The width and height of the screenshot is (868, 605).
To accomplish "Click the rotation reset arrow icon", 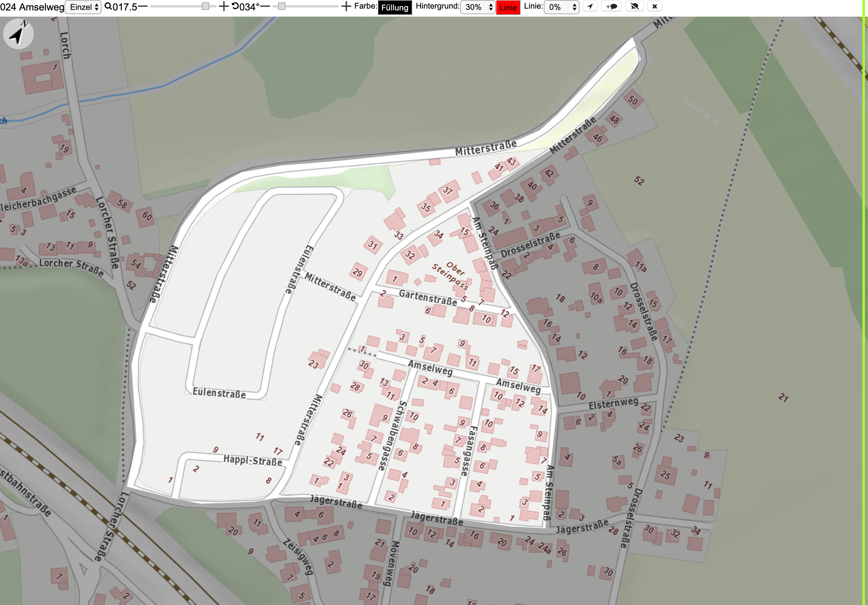I will click(x=235, y=6).
